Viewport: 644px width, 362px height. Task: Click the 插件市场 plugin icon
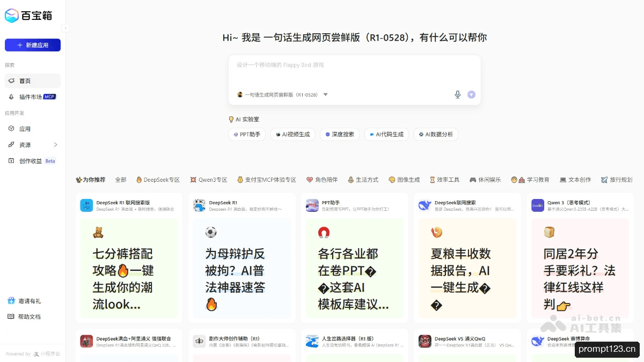11,97
